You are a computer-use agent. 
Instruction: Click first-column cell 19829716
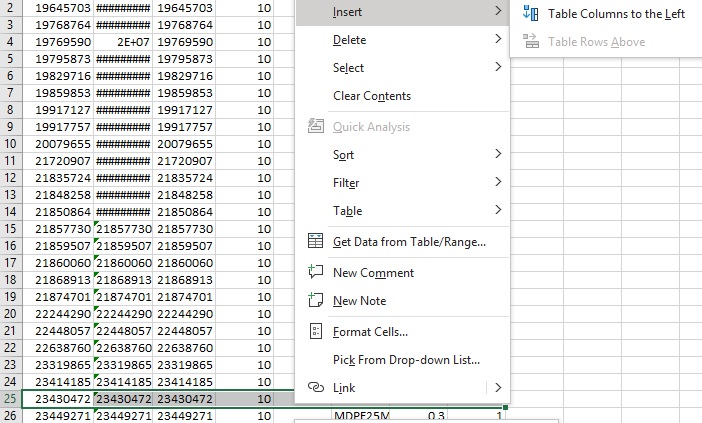tap(58, 76)
